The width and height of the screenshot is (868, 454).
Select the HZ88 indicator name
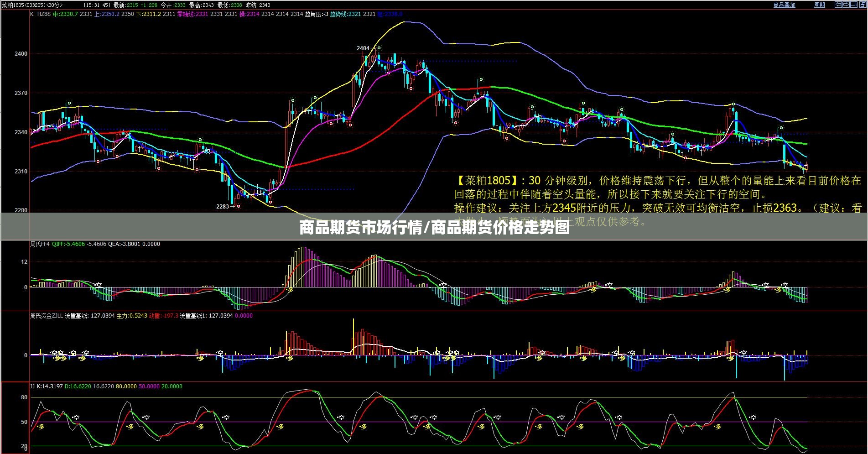point(44,14)
